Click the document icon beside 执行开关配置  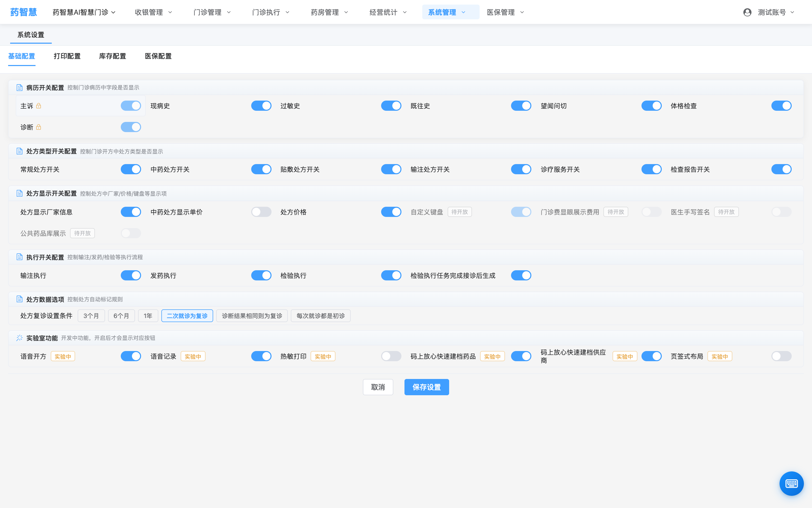(x=20, y=257)
